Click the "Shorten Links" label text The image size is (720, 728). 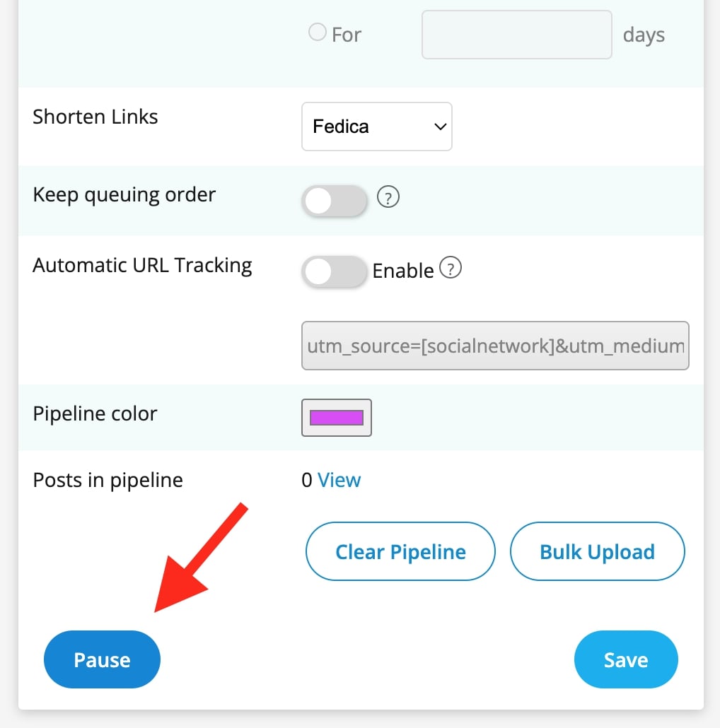[x=95, y=117]
